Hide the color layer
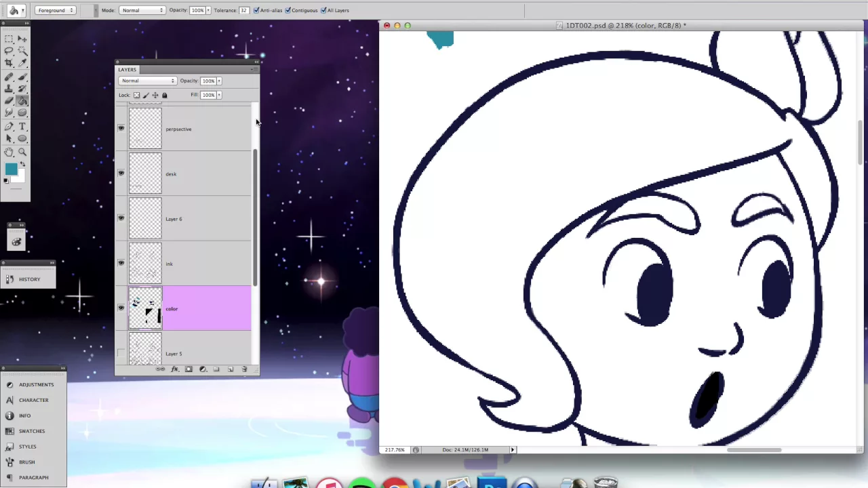Screen dimensions: 868x488 click(121, 308)
